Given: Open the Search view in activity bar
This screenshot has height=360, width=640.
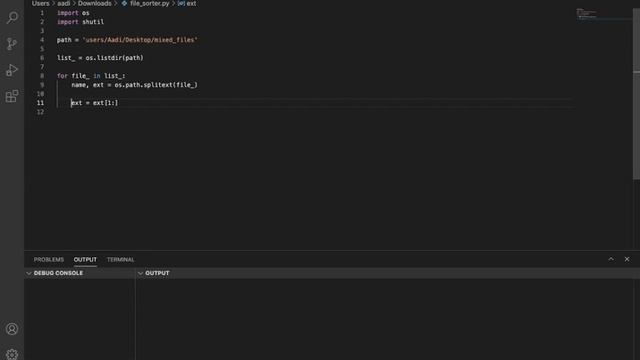Looking at the screenshot, I should [x=12, y=18].
